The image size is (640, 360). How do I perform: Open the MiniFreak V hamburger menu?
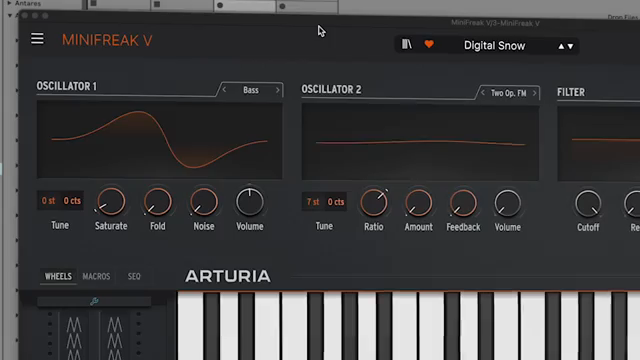(x=37, y=39)
